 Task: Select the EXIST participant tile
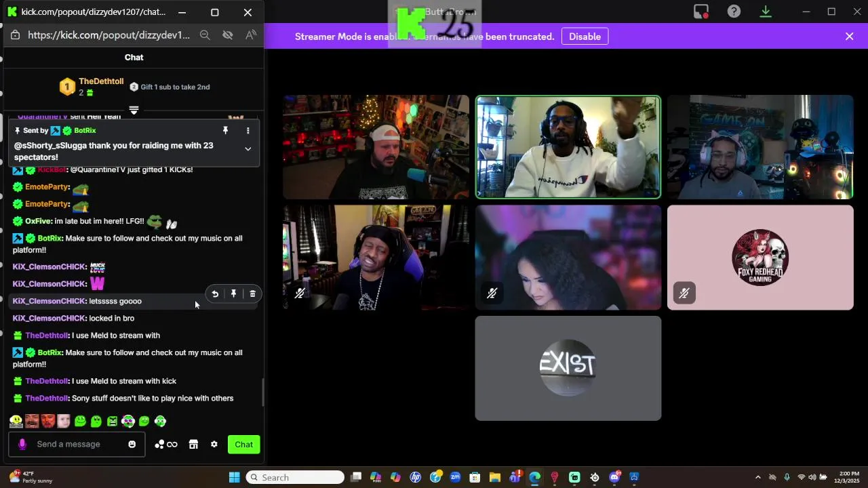(568, 368)
